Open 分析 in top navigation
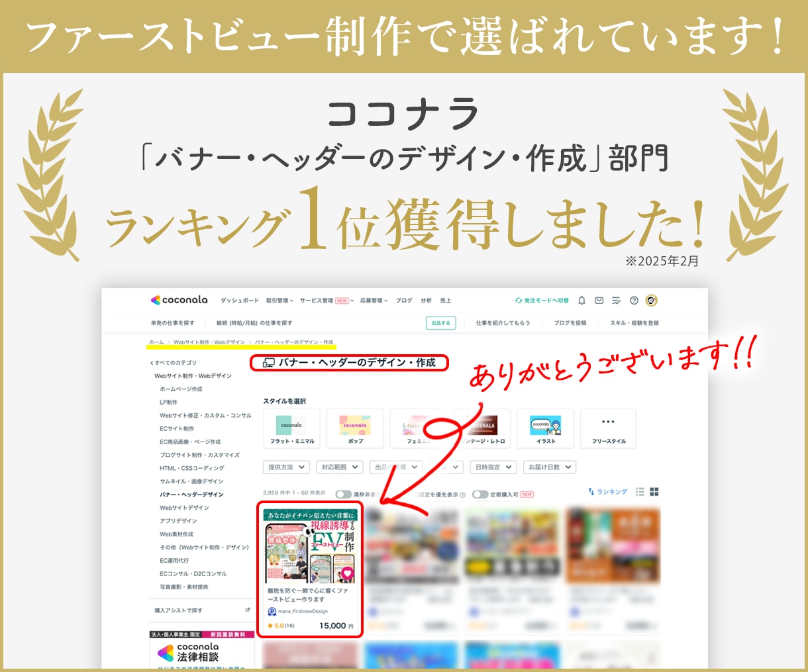Screen dimensions: 808x672 (x=426, y=301)
